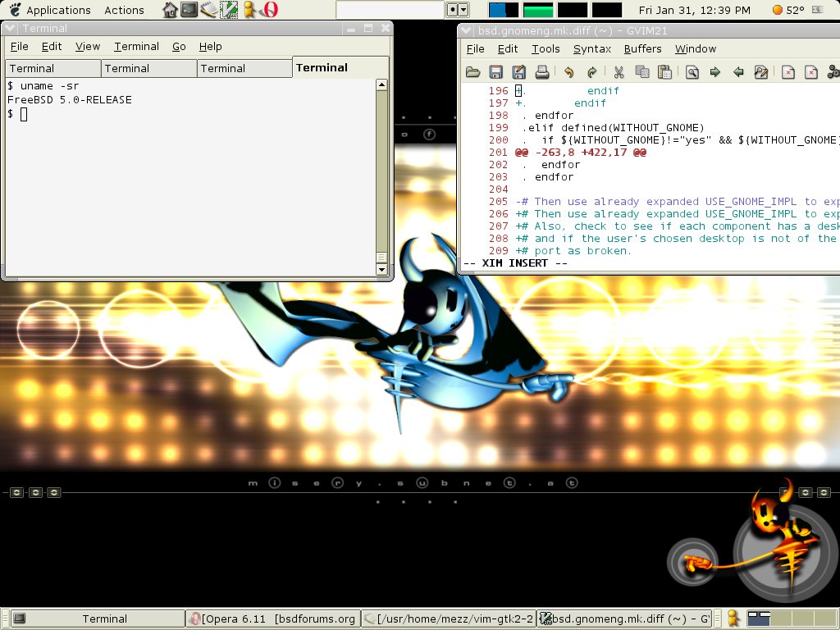Click the Redo icon in the GVIM toolbar

pyautogui.click(x=592, y=72)
